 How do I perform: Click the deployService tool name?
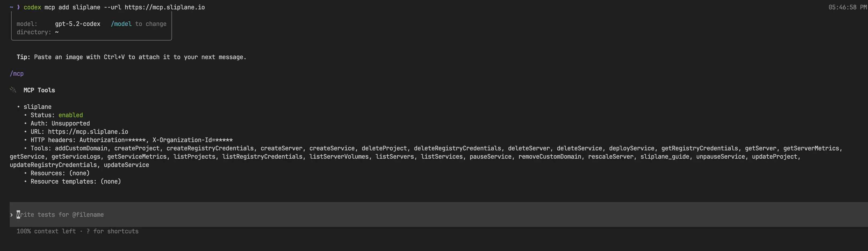(x=631, y=149)
